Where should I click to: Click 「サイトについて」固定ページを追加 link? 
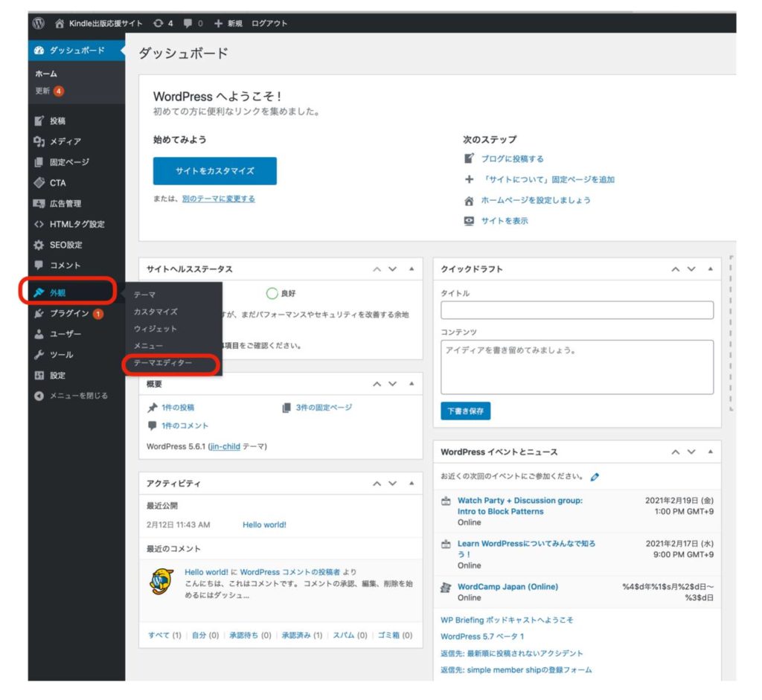548,180
